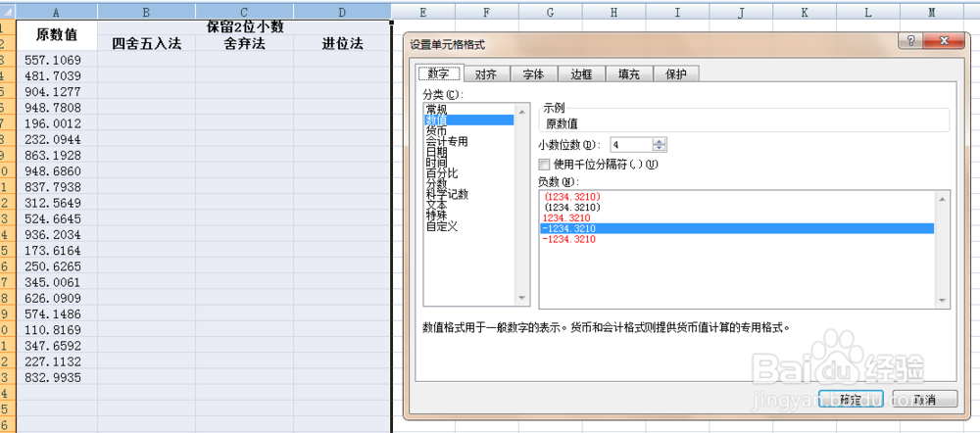Enable 使用千位分隔符 checkbox
The width and height of the screenshot is (980, 433).
click(544, 165)
